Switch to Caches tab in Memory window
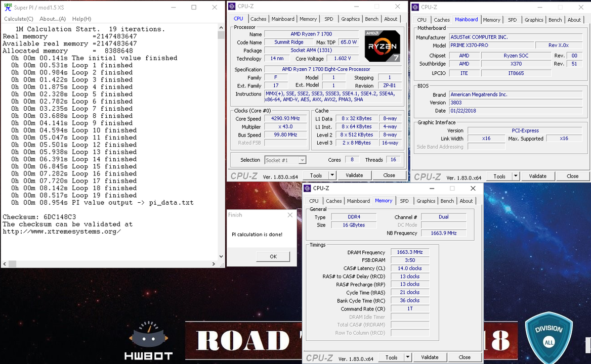This screenshot has width=591, height=364. [333, 201]
